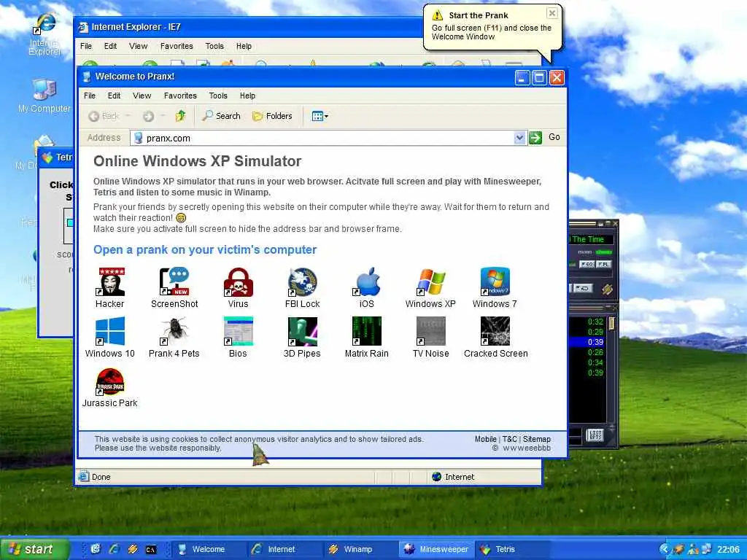
Task: Open My Computer desktop icon
Action: (x=44, y=96)
